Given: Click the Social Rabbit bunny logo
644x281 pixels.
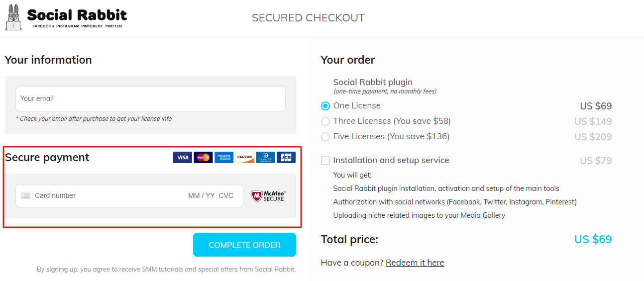Looking at the screenshot, I should [x=13, y=18].
